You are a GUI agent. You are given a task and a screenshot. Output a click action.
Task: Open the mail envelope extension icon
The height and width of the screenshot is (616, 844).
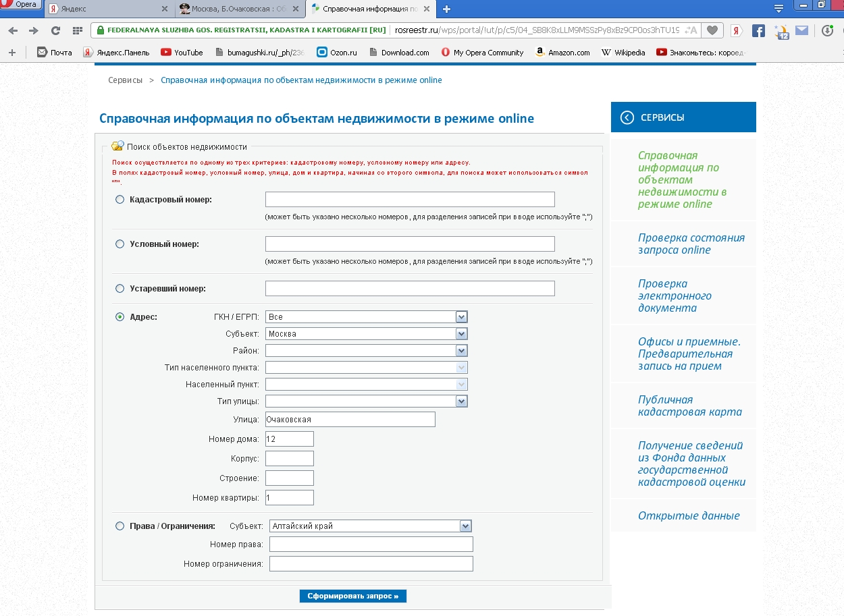[x=801, y=30]
